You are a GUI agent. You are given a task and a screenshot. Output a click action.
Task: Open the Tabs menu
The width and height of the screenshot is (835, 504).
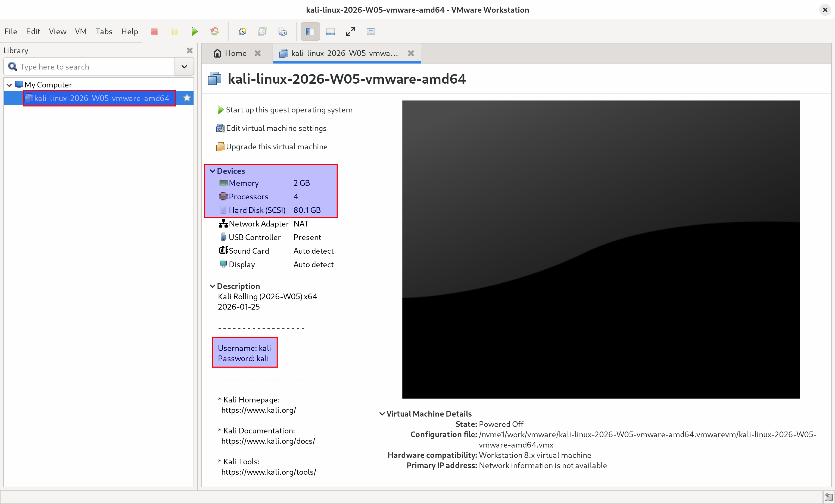pyautogui.click(x=104, y=31)
